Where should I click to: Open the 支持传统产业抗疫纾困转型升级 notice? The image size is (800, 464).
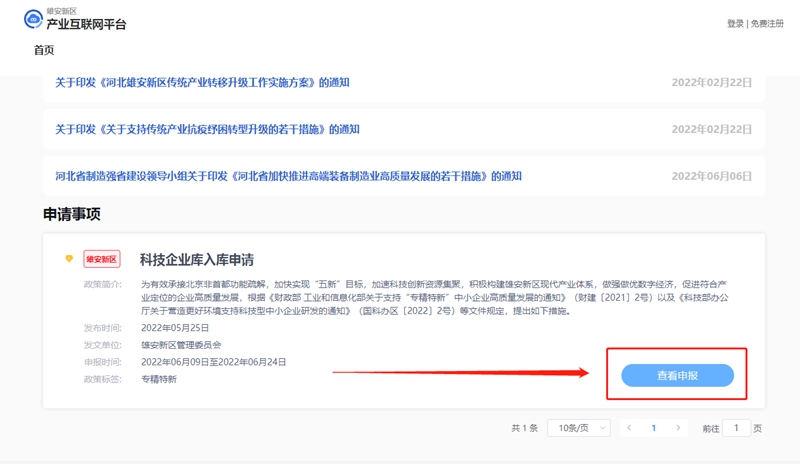click(x=207, y=129)
